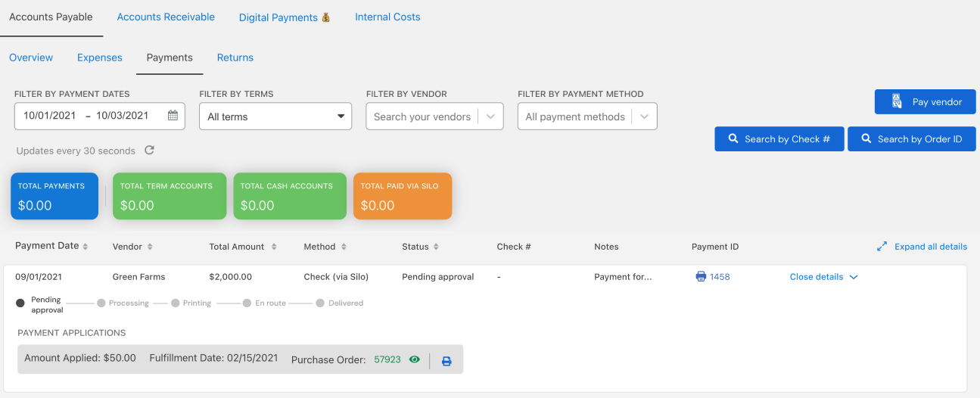Open the All terms dropdown
This screenshot has height=398, width=980.
[x=275, y=117]
